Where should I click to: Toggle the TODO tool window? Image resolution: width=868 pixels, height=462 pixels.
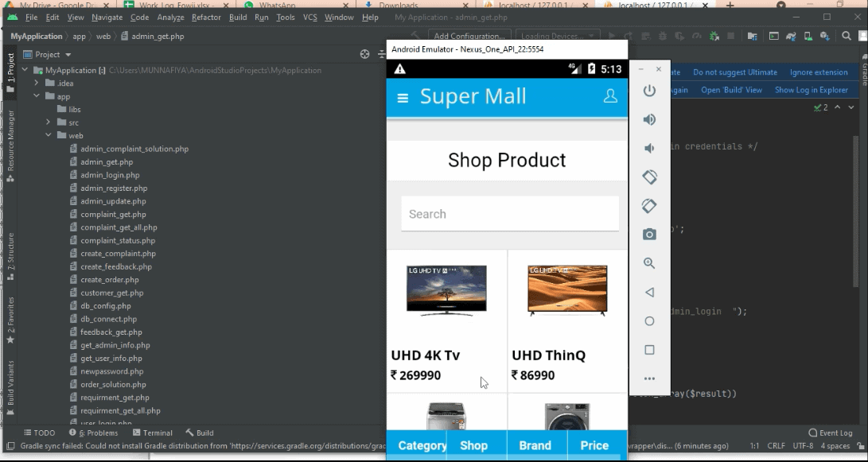tap(40, 433)
